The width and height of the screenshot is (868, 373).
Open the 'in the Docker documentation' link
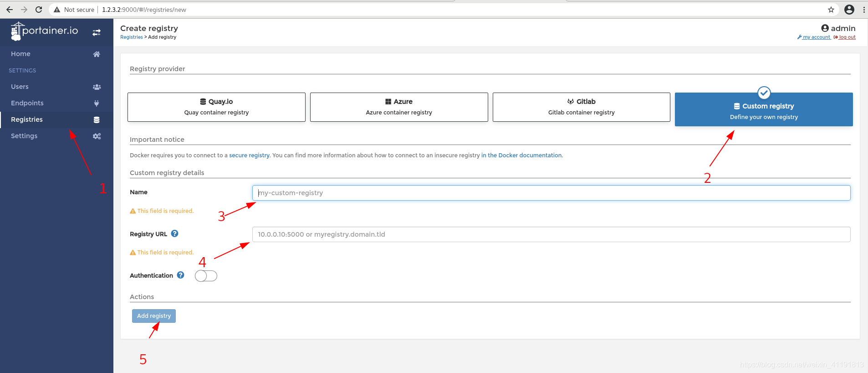521,155
